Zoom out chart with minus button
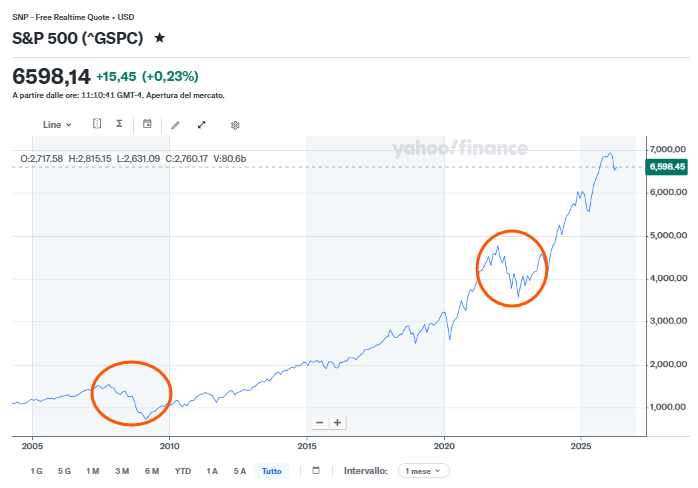This screenshot has height=488, width=698. [x=319, y=422]
